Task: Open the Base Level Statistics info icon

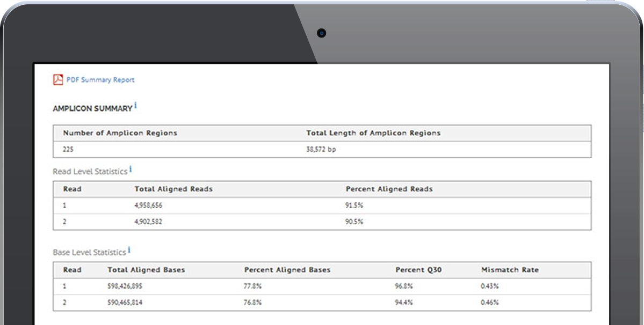Action: [x=129, y=250]
